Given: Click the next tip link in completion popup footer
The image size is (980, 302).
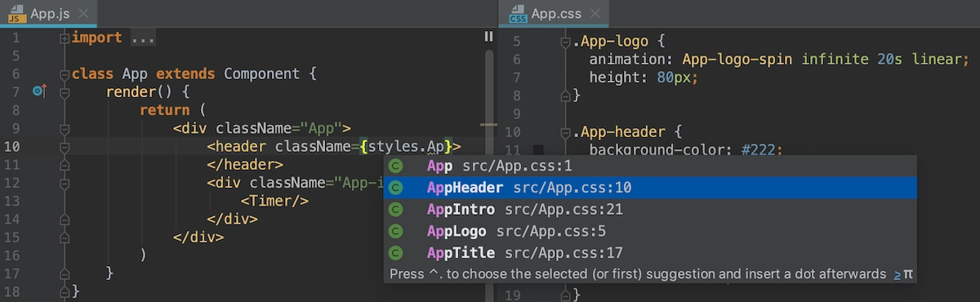Looking at the screenshot, I should (x=897, y=274).
